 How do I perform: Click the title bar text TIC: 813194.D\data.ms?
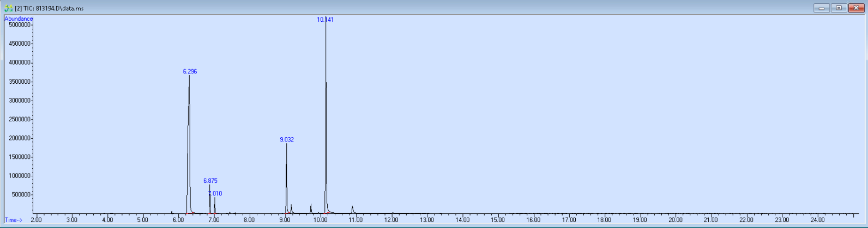click(x=49, y=9)
